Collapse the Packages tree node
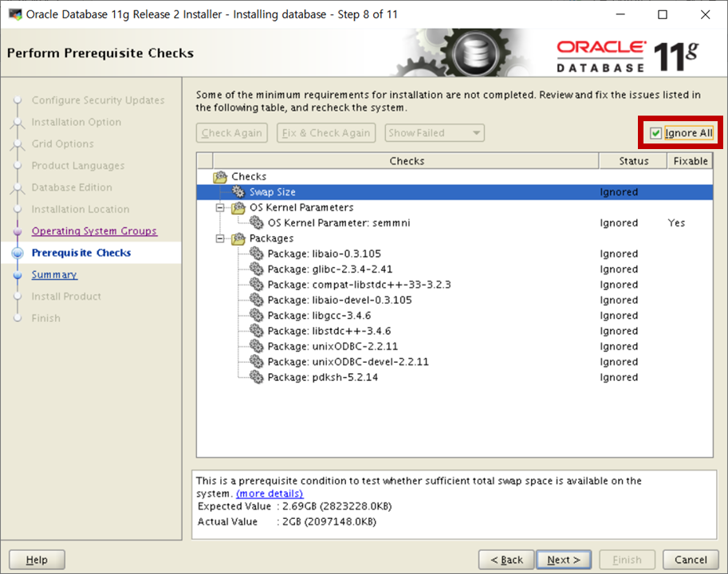728x574 pixels. (x=220, y=238)
